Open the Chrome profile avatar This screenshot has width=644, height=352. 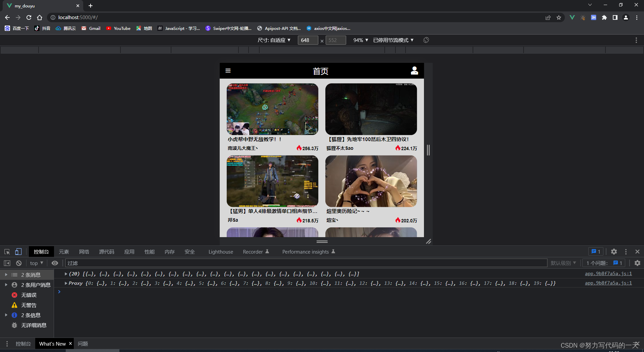point(626,17)
